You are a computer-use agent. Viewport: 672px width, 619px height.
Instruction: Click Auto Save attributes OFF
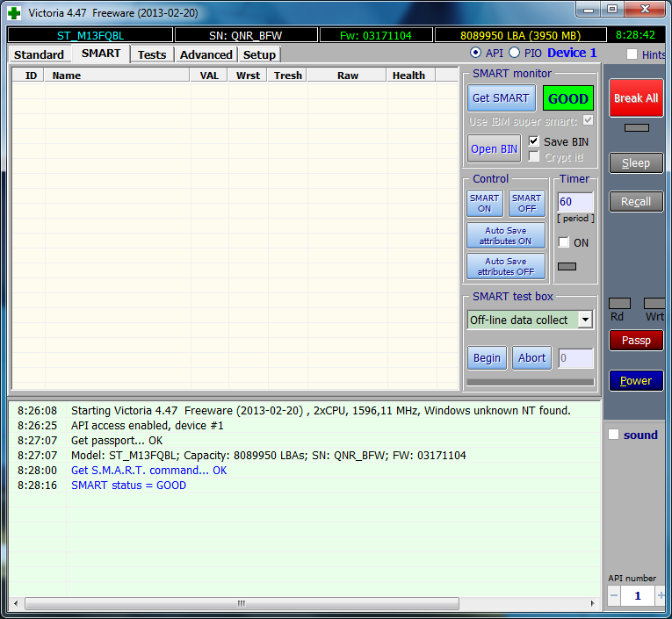point(506,266)
